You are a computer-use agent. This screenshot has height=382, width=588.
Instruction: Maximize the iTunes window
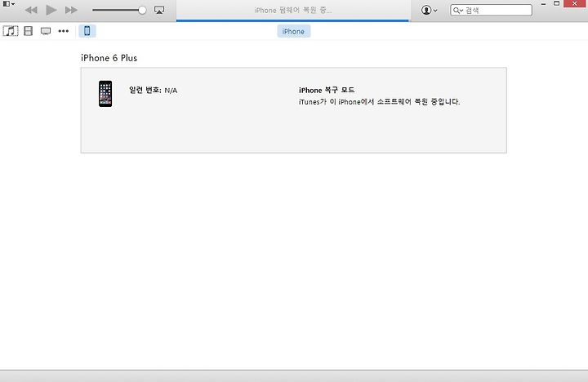click(556, 4)
